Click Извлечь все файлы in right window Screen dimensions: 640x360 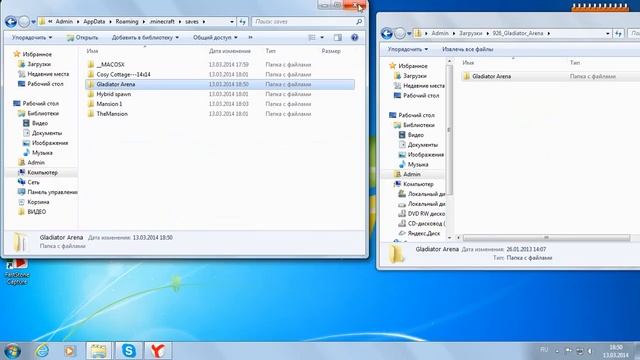[x=468, y=49]
